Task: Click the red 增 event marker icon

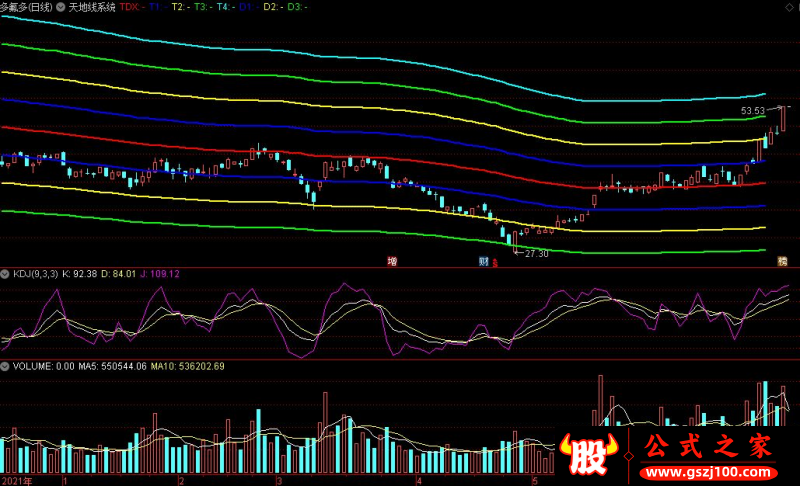Action: [x=392, y=262]
